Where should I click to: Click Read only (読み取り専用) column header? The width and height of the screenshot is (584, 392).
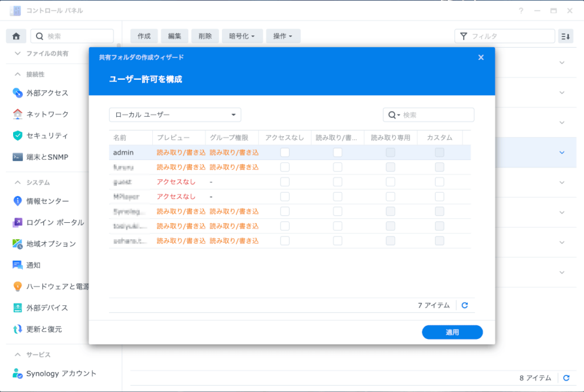pos(390,138)
